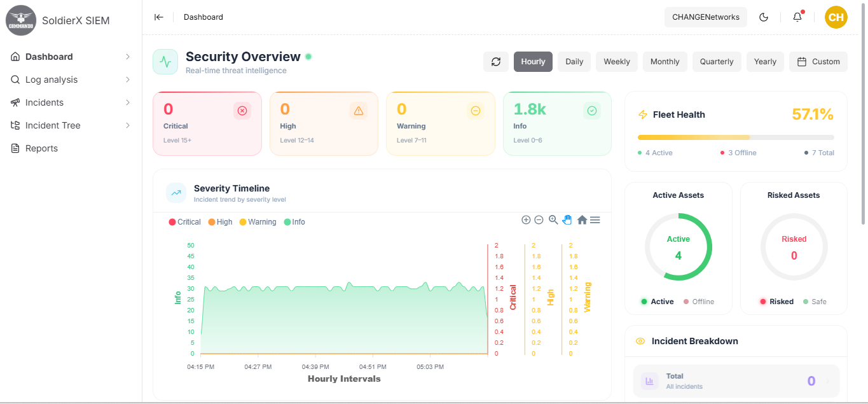
Task: Expand the Total incidents row chevron
Action: (827, 381)
